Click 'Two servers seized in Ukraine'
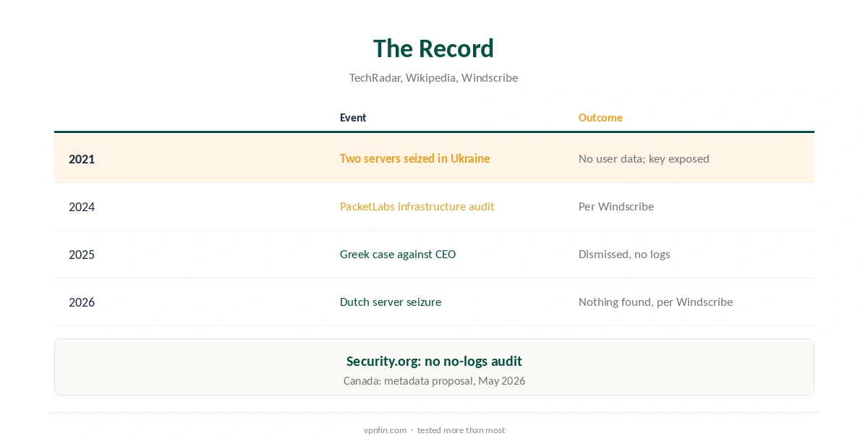868x444 pixels. pos(414,158)
